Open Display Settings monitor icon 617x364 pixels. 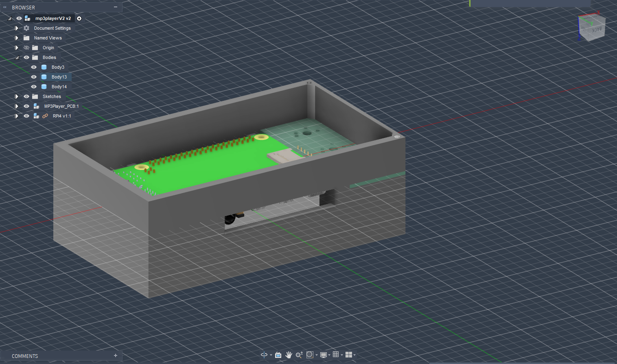pyautogui.click(x=324, y=355)
